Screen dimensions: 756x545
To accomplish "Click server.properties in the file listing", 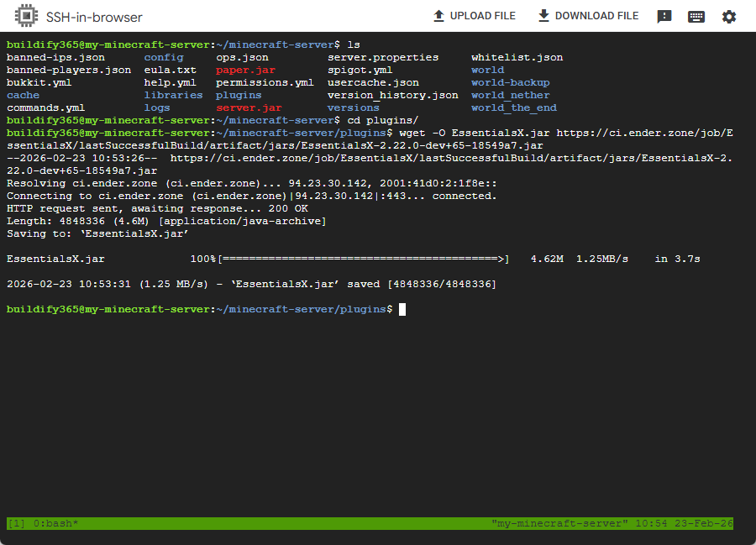I will coord(383,57).
